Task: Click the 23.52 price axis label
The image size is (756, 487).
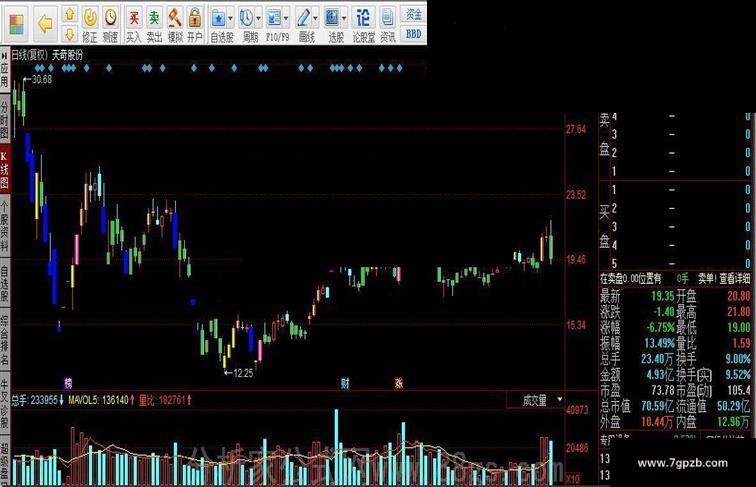Action: click(576, 194)
